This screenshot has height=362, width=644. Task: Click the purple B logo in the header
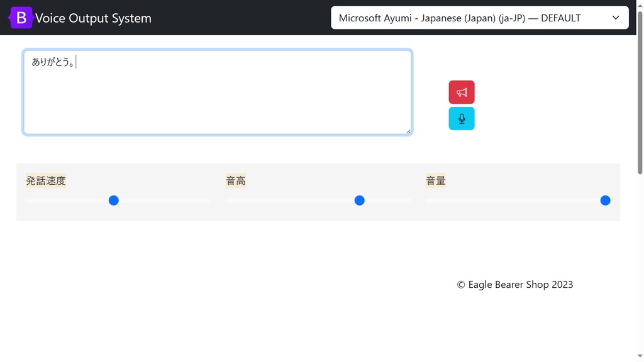click(x=20, y=18)
